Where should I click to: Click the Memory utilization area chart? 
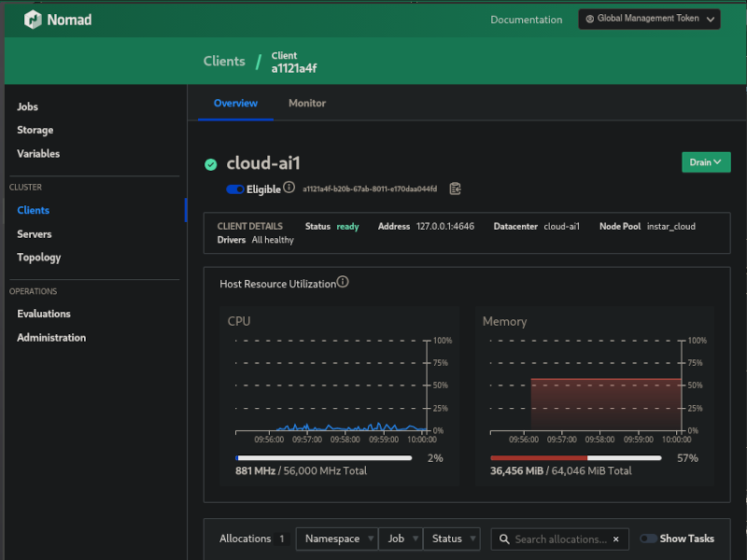586,385
